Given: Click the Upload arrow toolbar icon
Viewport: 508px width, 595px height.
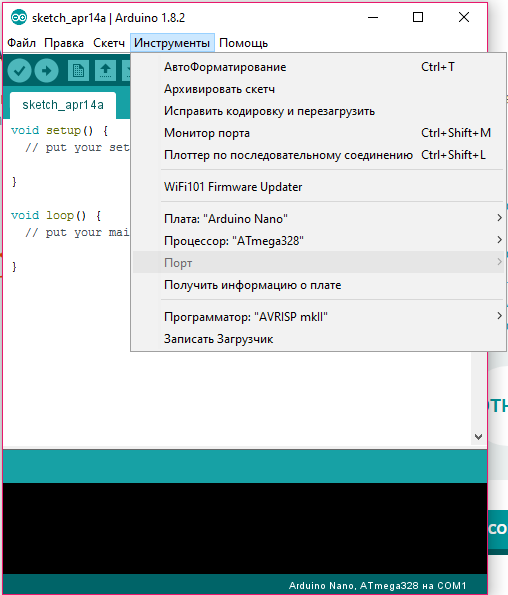Looking at the screenshot, I should click(47, 71).
